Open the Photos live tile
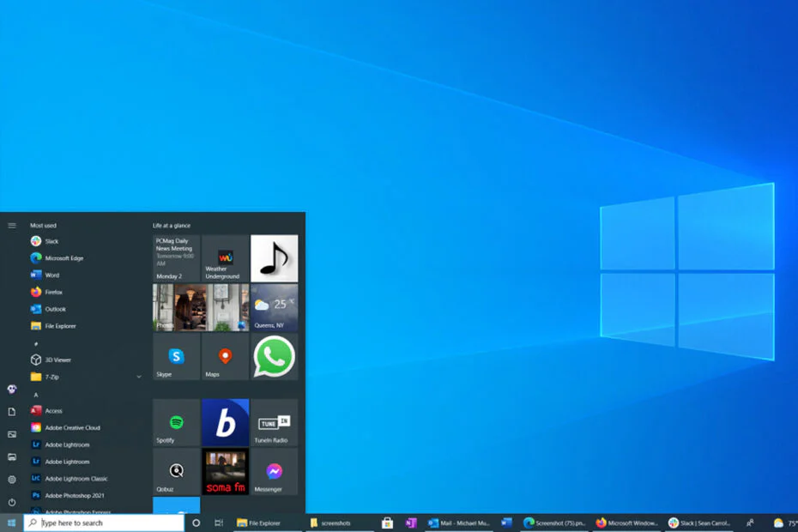The height and width of the screenshot is (532, 798). [x=201, y=307]
